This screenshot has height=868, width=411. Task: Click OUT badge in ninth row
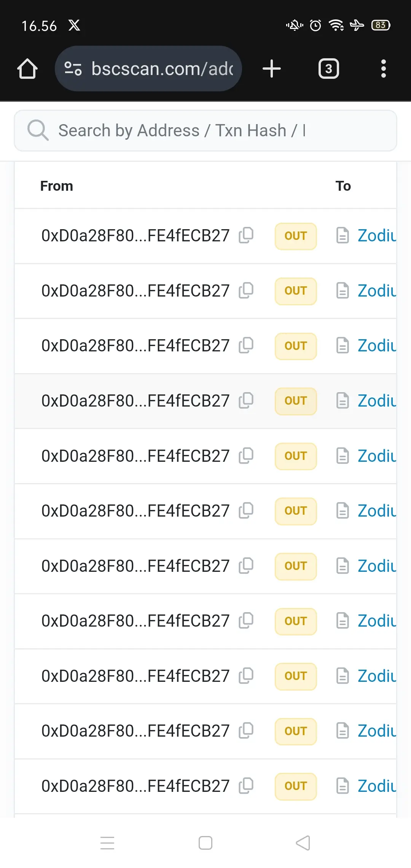(x=296, y=676)
